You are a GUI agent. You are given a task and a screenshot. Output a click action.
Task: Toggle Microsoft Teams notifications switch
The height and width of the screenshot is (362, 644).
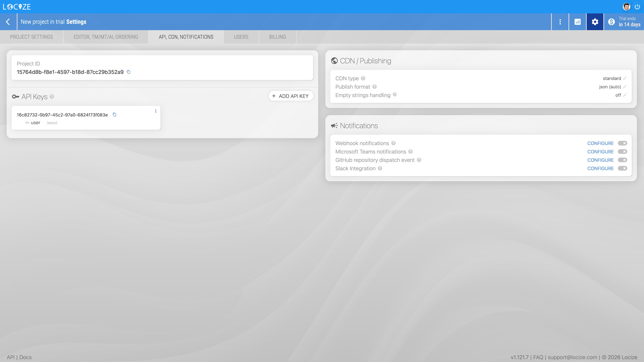(622, 152)
